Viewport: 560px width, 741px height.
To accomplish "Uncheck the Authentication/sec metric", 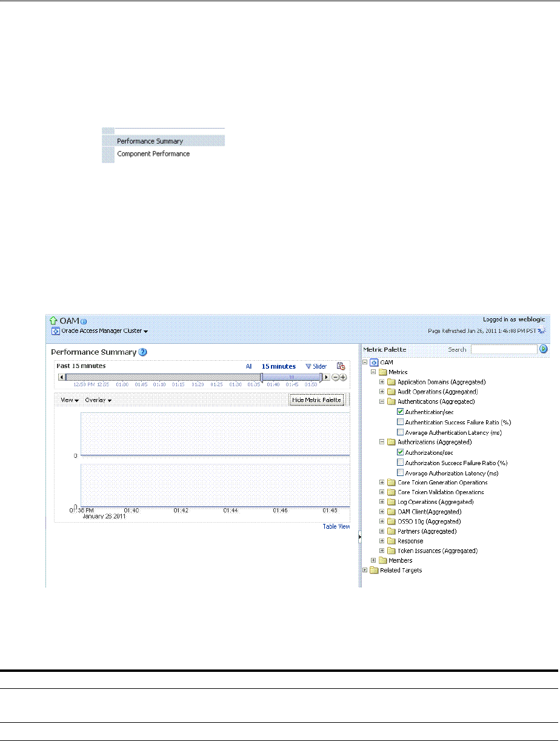I will pyautogui.click(x=400, y=412).
